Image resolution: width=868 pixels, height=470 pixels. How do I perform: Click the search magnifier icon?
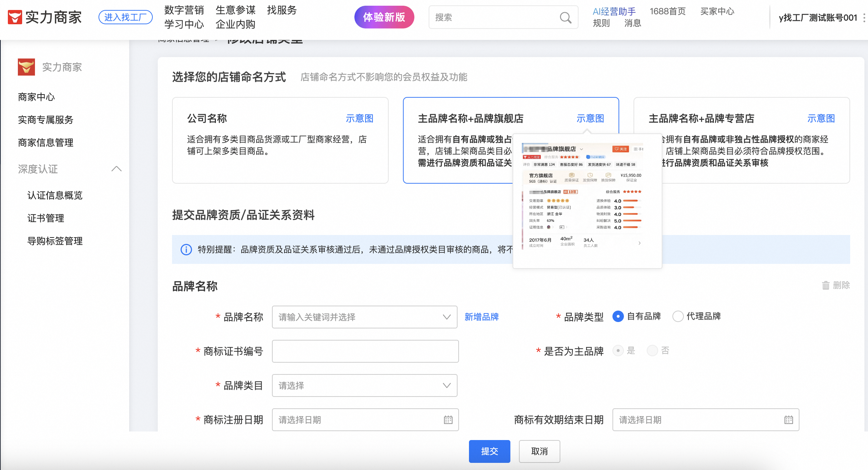point(565,17)
